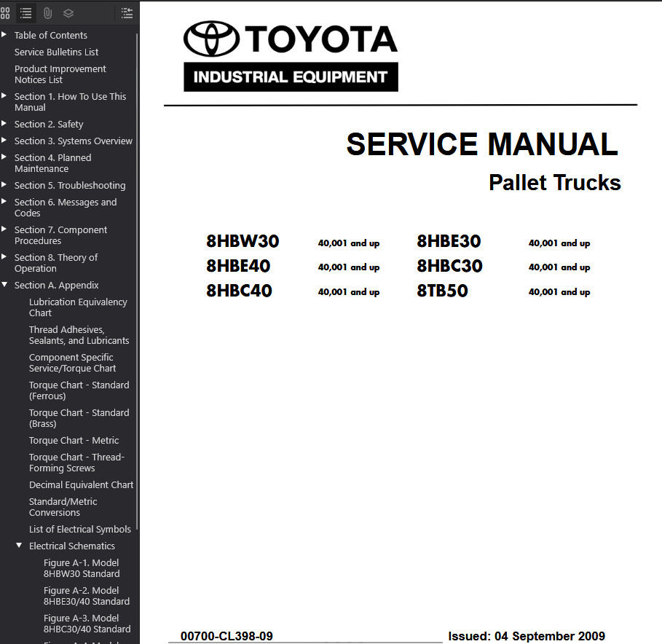
Task: Click document number 00700-CL398-09
Action: pyautogui.click(x=226, y=636)
